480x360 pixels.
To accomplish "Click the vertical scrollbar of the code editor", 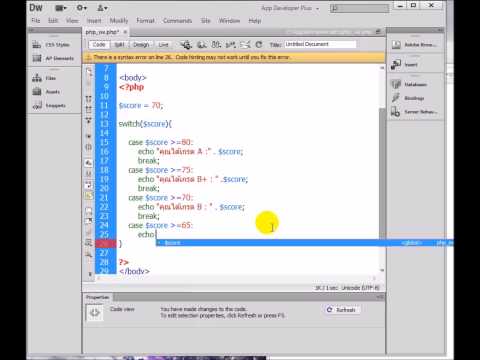I will 382,172.
